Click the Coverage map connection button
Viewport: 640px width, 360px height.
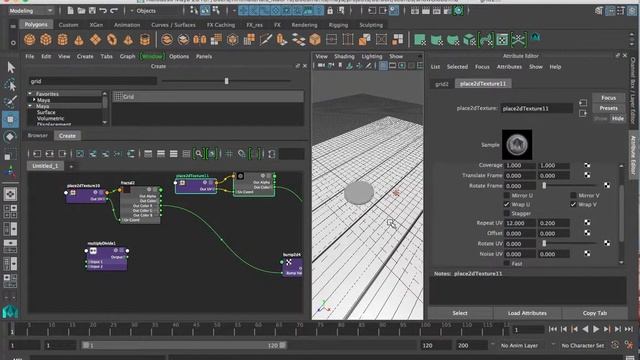point(587,165)
